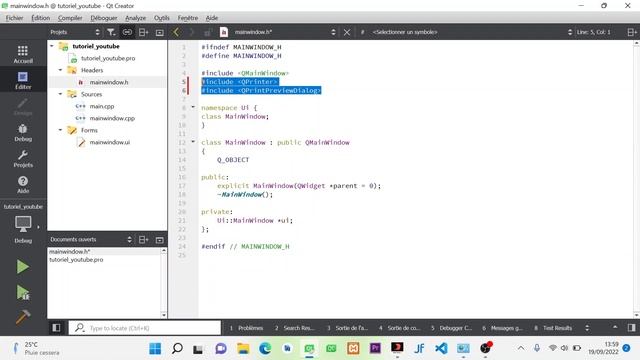The height and width of the screenshot is (360, 640).
Task: Open the Fenêtre menu
Action: tap(188, 18)
